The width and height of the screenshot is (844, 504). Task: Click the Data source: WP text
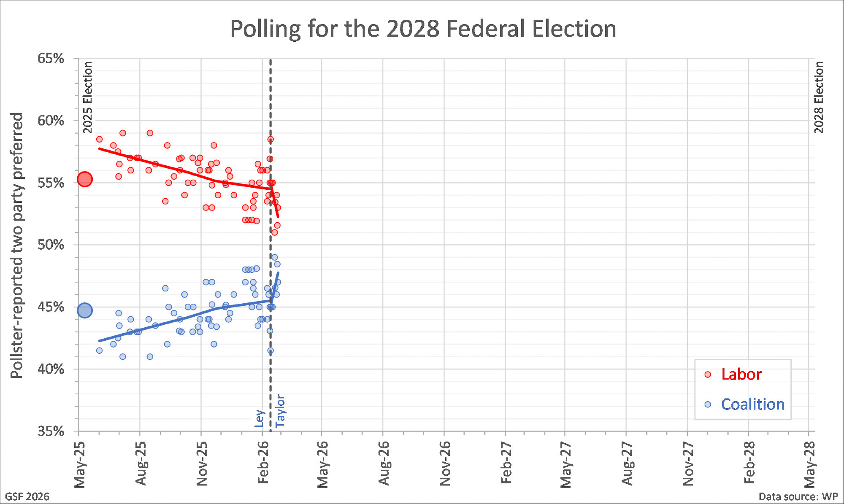pos(798,496)
